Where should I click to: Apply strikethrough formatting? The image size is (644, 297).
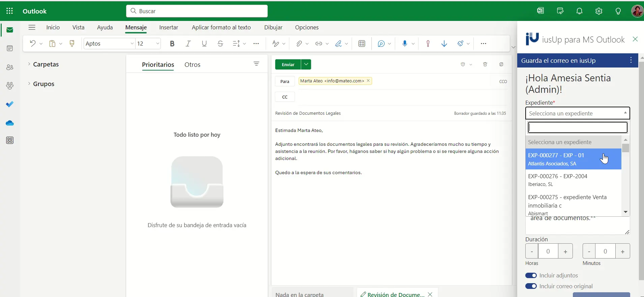(220, 44)
